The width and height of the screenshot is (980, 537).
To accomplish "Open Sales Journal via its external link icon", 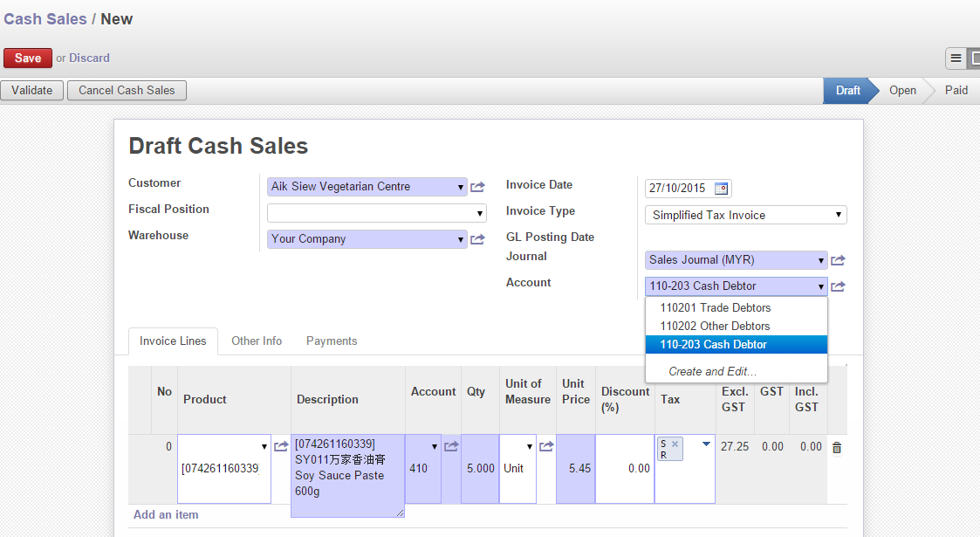I will (x=838, y=259).
